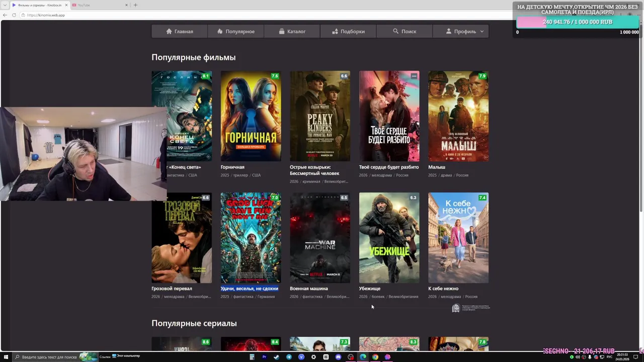
Task: Close the YouTube tab
Action: click(x=127, y=5)
